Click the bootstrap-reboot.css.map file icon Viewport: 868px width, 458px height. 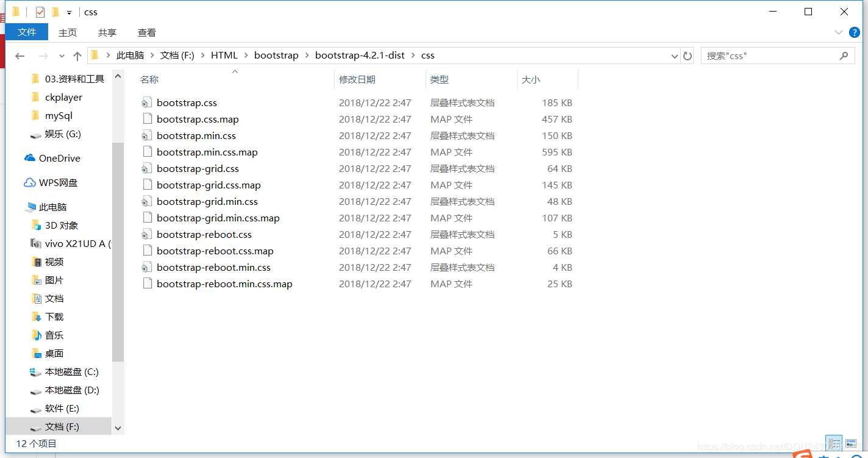pyautogui.click(x=146, y=251)
